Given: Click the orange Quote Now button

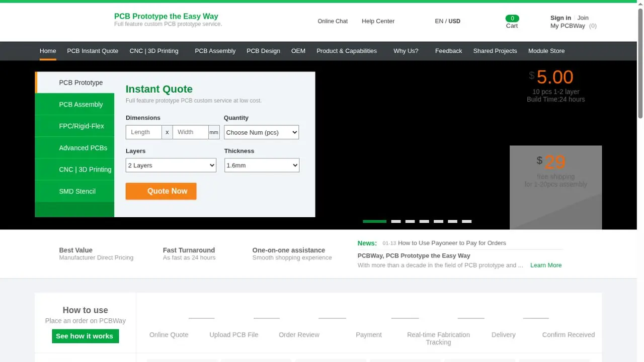Looking at the screenshot, I should 161,191.
